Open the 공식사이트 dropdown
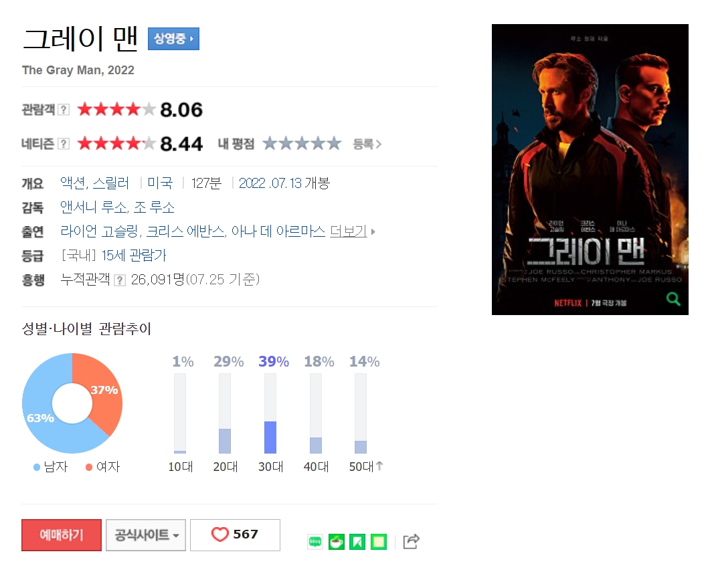The height and width of the screenshot is (588, 708). point(146,534)
